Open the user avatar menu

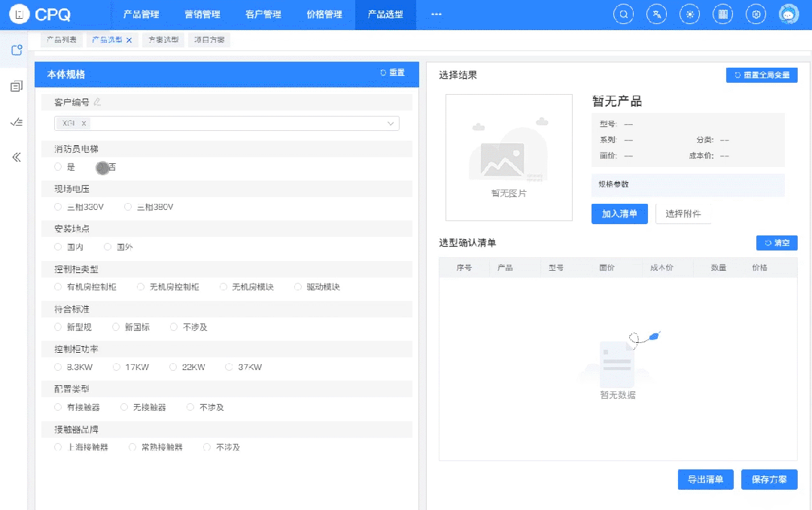point(789,14)
